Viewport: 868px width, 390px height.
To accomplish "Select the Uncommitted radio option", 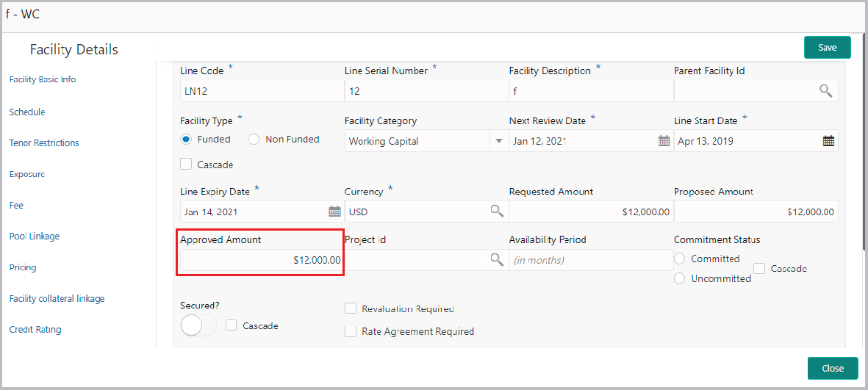I will point(680,278).
